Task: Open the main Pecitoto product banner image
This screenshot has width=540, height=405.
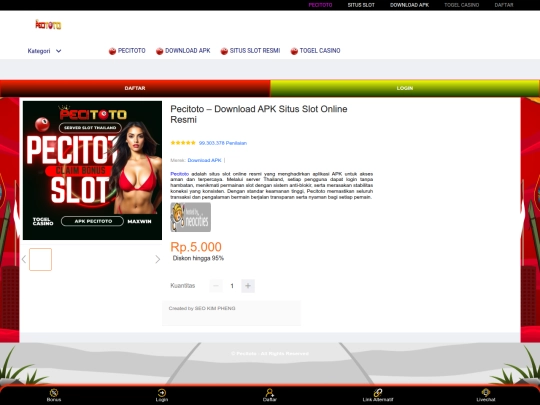Action: 92,170
